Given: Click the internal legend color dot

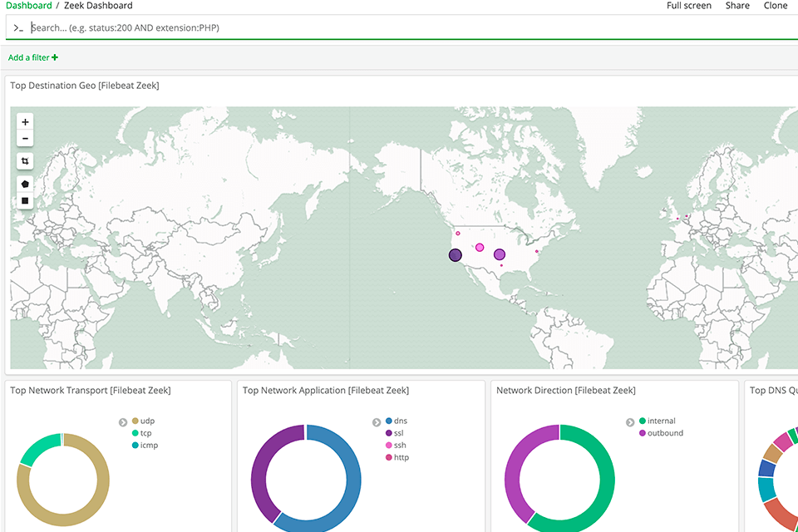Looking at the screenshot, I should [643, 421].
